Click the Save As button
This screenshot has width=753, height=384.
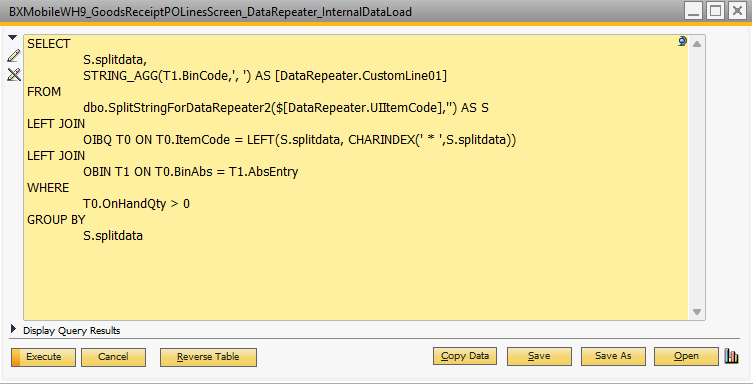click(x=613, y=356)
